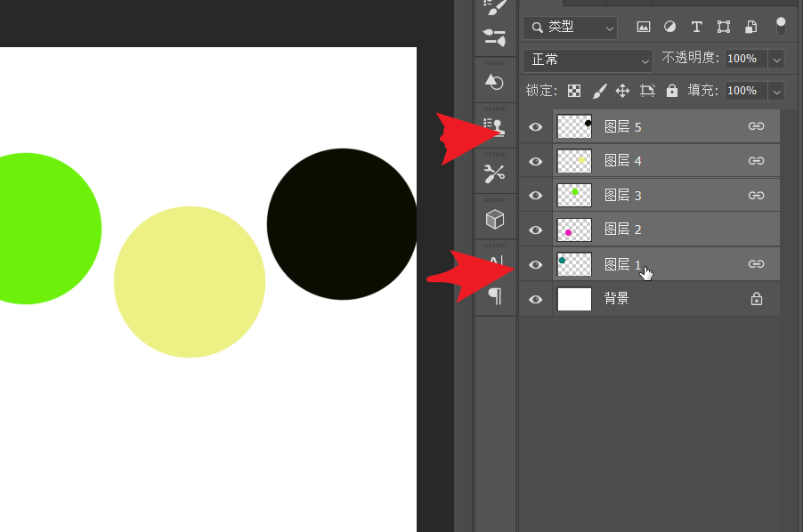
Task: Expand the 不透明度 opacity slider arrow
Action: (x=776, y=60)
